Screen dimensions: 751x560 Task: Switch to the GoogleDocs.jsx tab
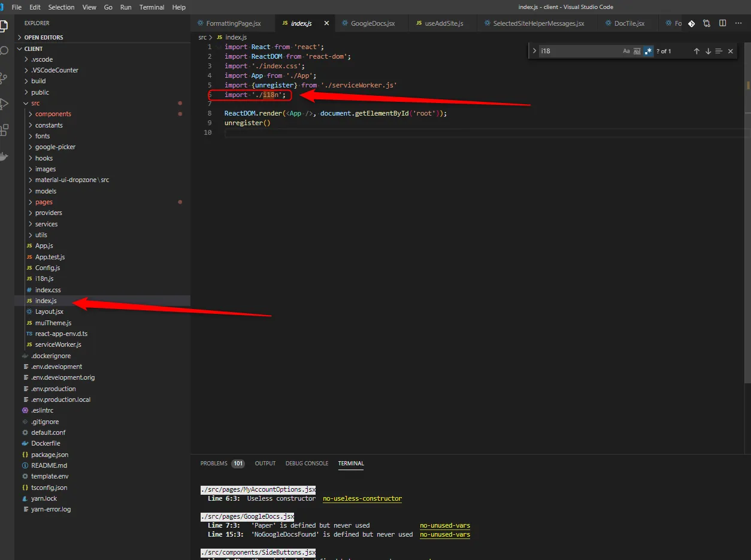[373, 23]
